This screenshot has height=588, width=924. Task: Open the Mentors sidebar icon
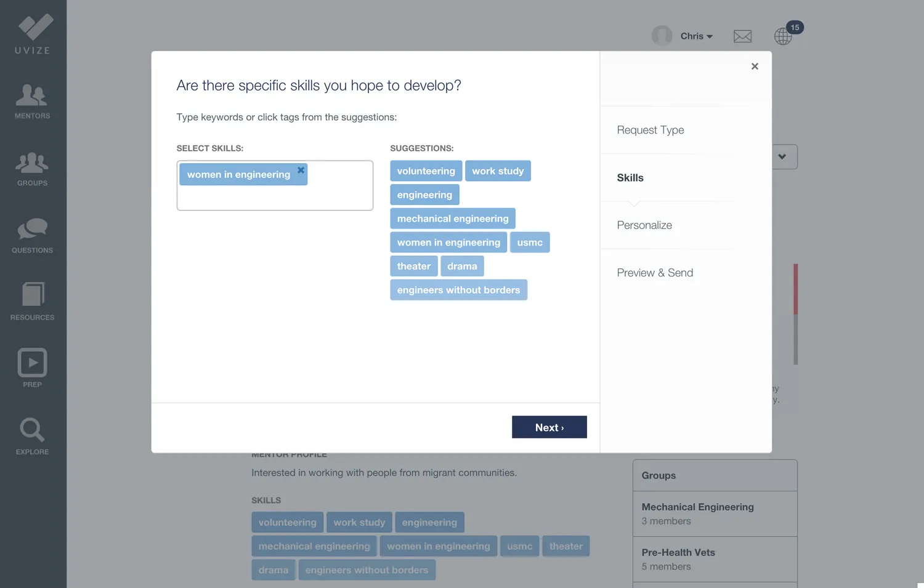click(32, 101)
